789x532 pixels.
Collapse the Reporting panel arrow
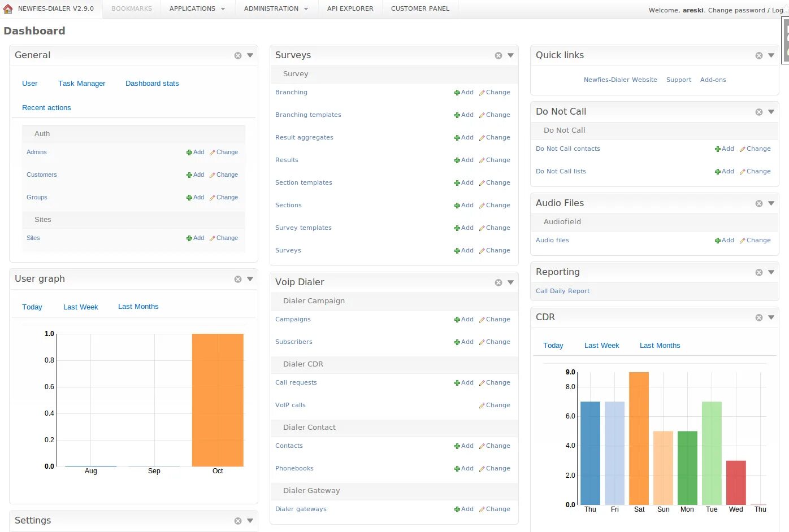click(771, 272)
